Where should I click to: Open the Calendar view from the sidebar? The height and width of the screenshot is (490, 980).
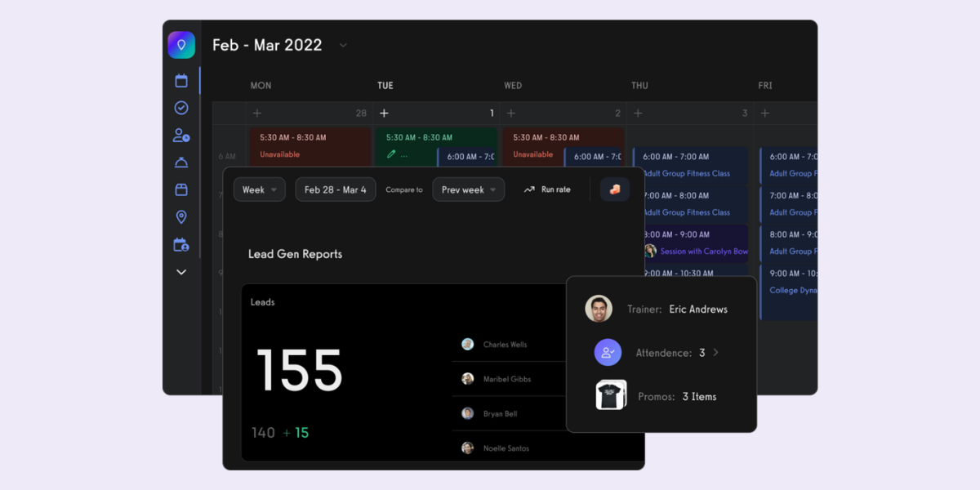coord(181,80)
